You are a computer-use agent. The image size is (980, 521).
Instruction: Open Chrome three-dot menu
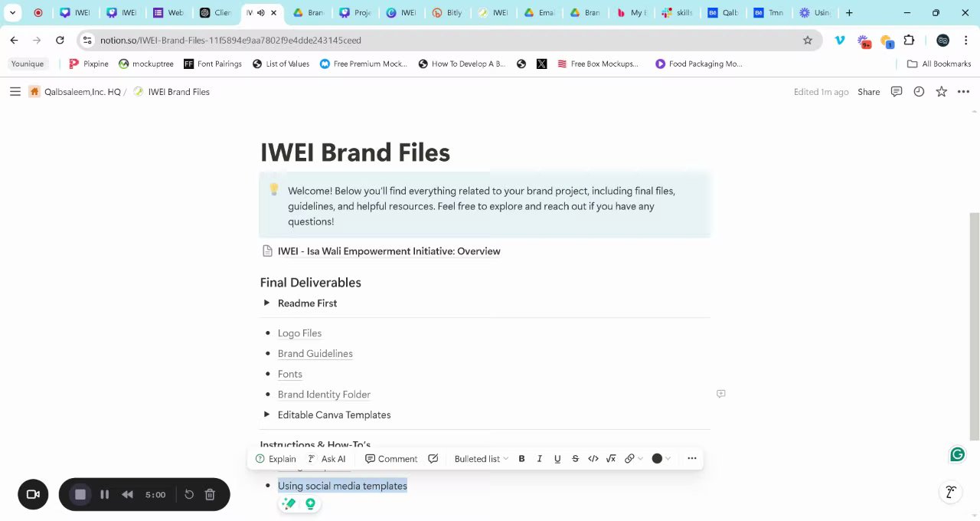(x=966, y=40)
